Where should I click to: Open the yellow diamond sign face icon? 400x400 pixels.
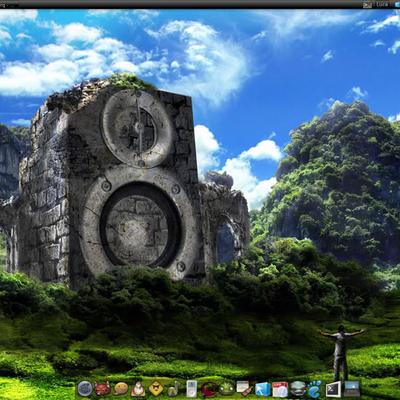point(156,389)
